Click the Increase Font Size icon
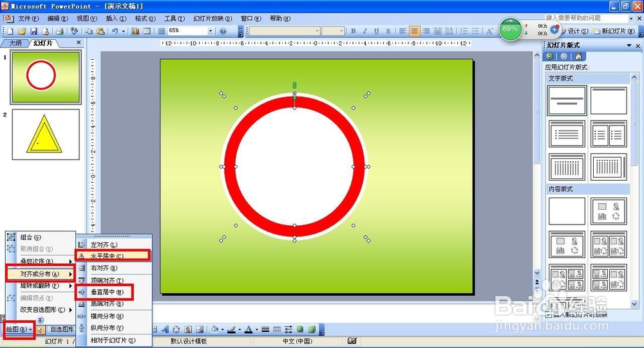644x348 pixels. pyautogui.click(x=489, y=31)
